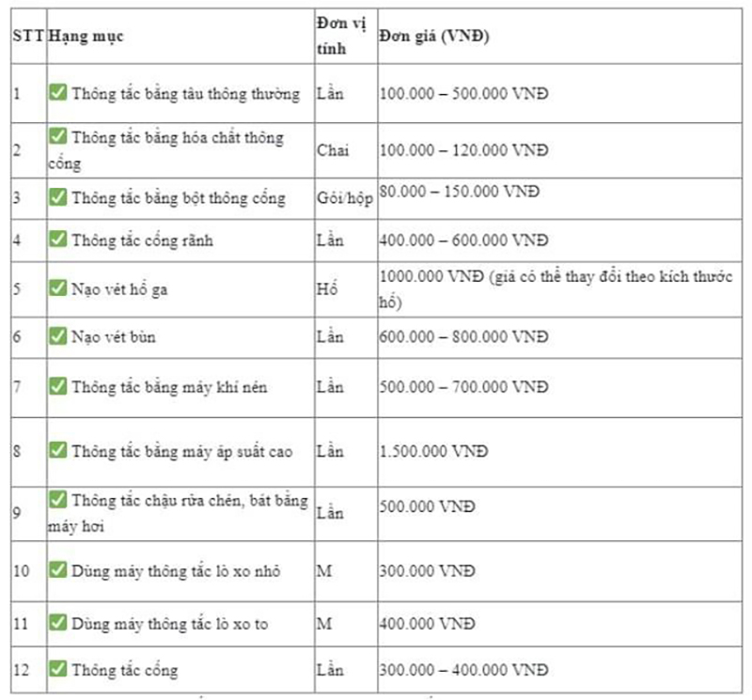Screen dimensions: 752x700
Task: Click the Chai unit cell in row 2
Action: pos(333,150)
